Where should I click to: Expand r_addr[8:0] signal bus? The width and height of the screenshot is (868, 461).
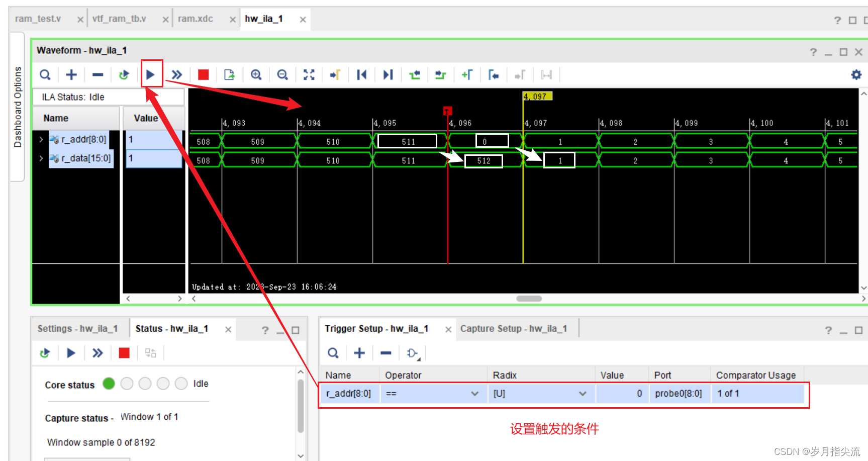(x=41, y=139)
